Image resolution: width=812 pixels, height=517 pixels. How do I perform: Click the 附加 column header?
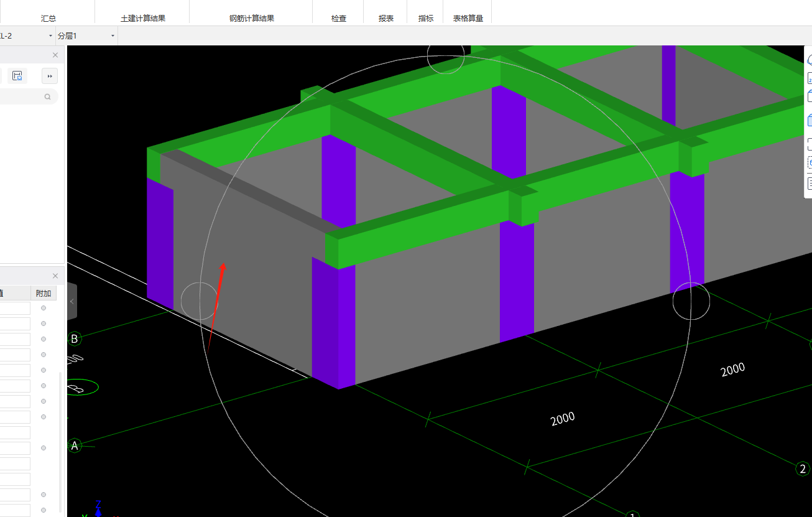(44, 293)
